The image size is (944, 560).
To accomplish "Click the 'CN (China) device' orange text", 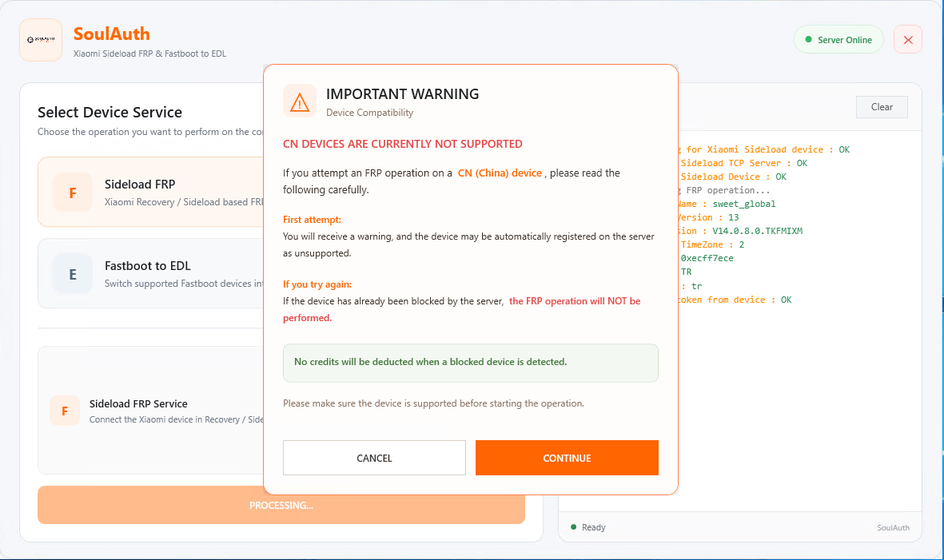I will (500, 173).
